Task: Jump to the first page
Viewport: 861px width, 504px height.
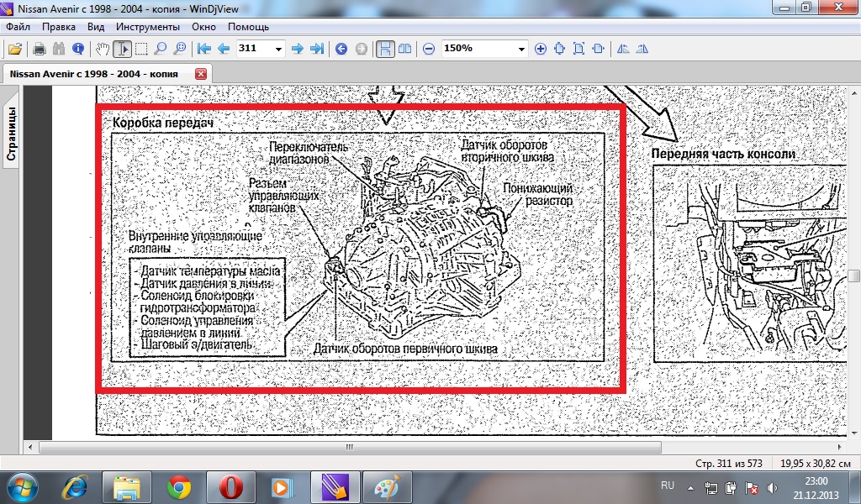Action: [x=203, y=49]
